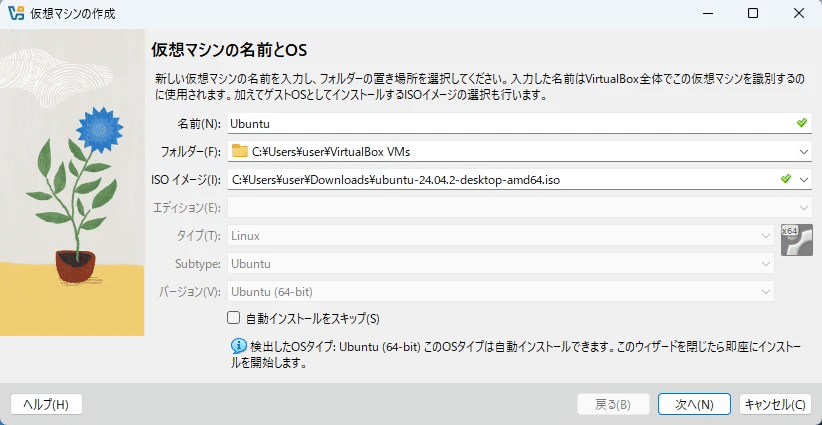Image resolution: width=822 pixels, height=425 pixels.
Task: Maximize the 仮想マシンの作成 window
Action: pyautogui.click(x=753, y=14)
